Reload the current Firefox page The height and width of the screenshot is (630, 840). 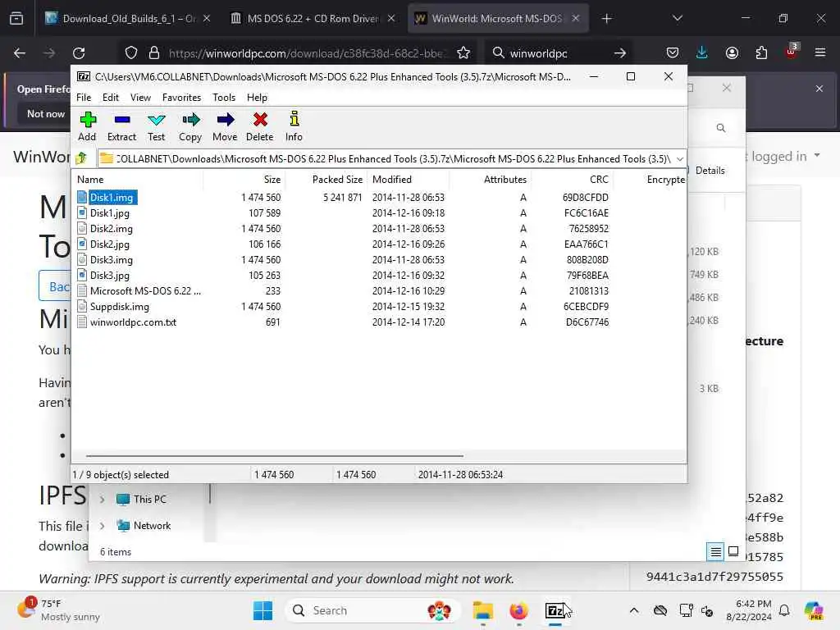tap(79, 53)
